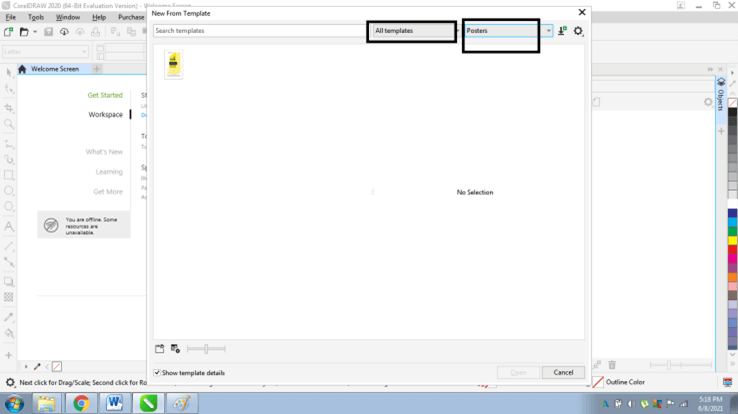Select the Ellipse tool in toolbox

[x=9, y=191]
